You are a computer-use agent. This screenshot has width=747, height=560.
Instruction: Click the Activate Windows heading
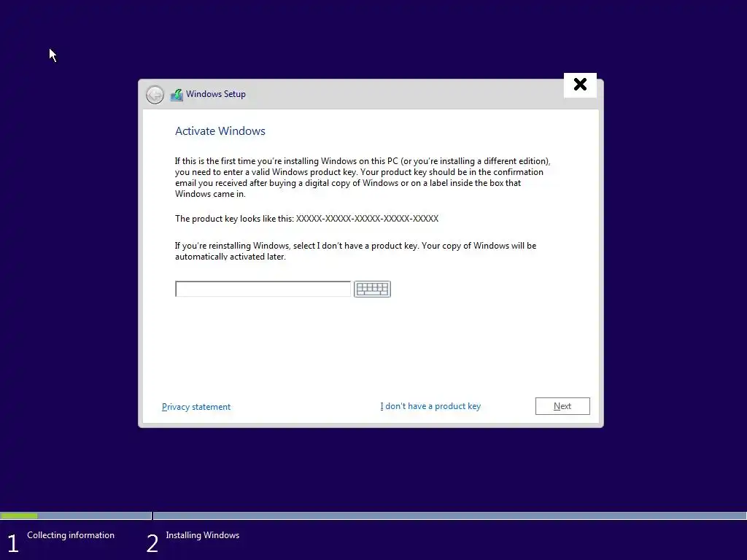coord(220,131)
